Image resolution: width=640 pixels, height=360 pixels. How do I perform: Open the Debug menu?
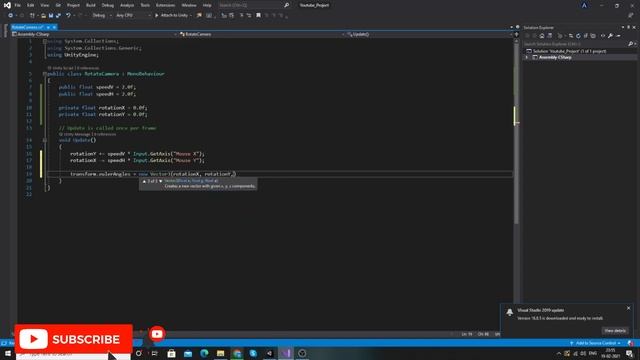click(x=108, y=5)
